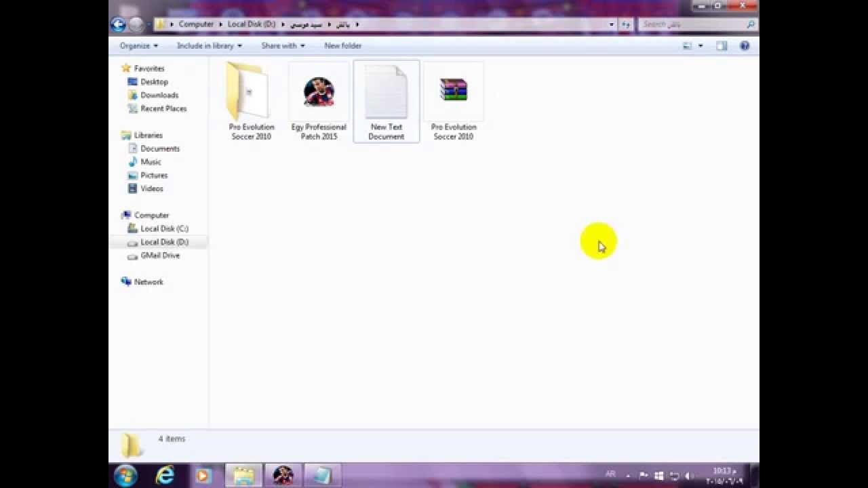Click the volume speaker tray icon
This screenshot has width=868, height=488.
click(689, 476)
